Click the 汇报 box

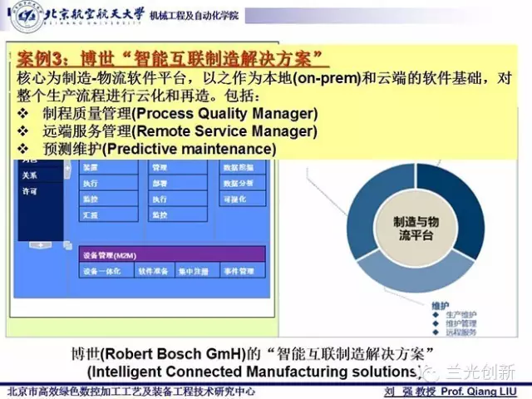coord(109,215)
